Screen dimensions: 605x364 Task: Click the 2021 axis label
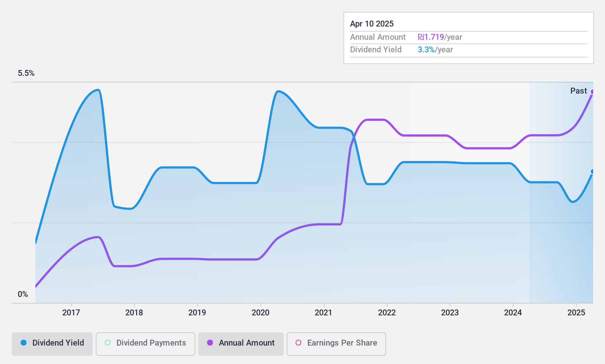(324, 313)
